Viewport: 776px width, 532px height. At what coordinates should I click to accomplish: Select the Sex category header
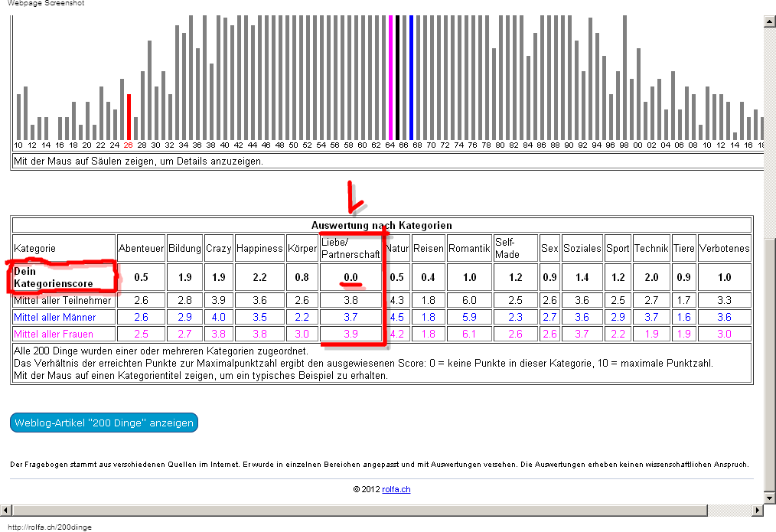(x=549, y=248)
